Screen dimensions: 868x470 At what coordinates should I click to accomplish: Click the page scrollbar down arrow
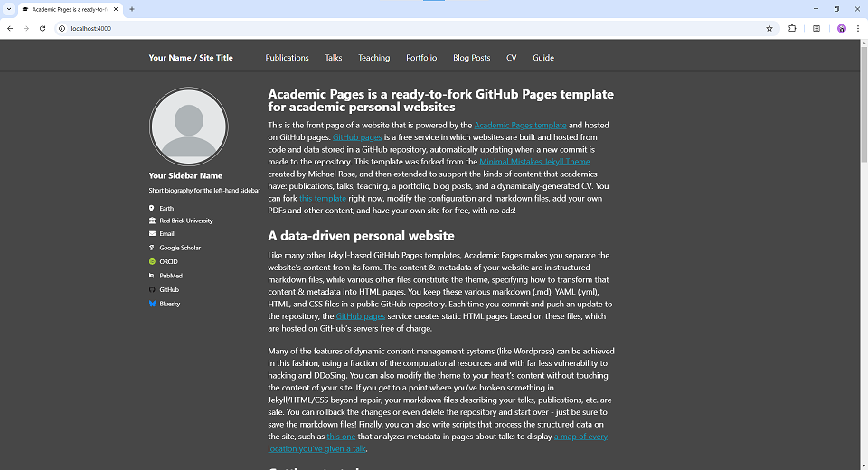click(863, 465)
